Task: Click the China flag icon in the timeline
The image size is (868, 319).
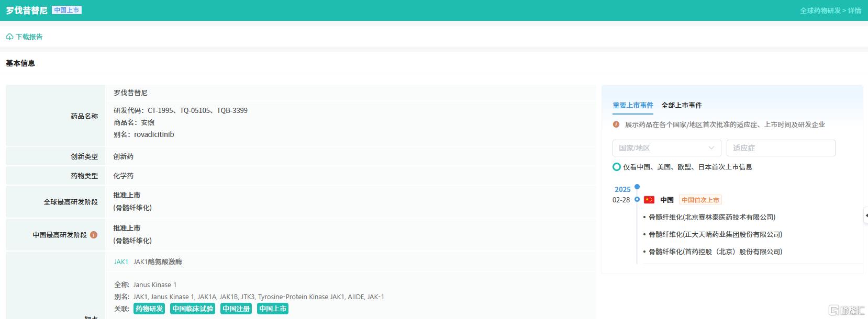Action: click(x=649, y=200)
